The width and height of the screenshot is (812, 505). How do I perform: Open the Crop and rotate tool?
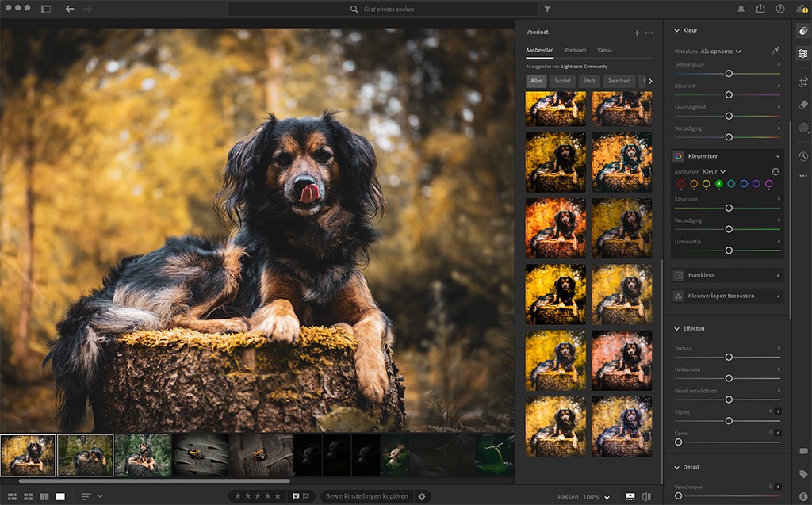coord(803,82)
